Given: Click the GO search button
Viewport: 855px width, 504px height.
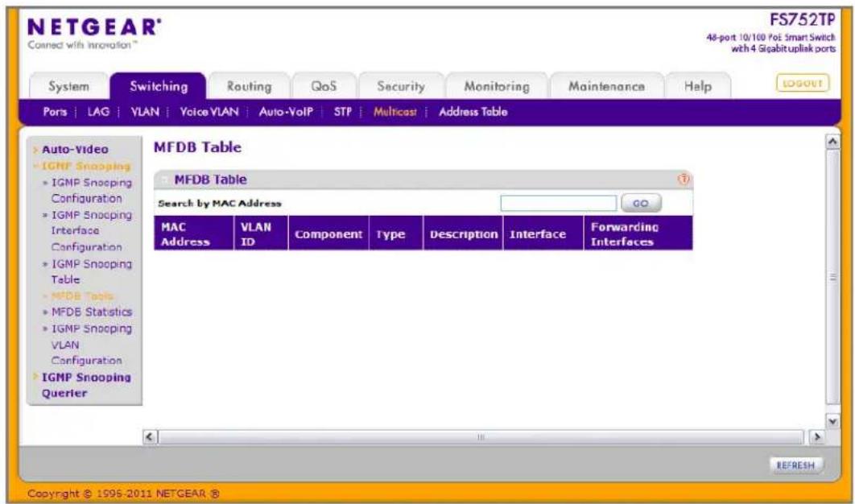Looking at the screenshot, I should tap(641, 203).
